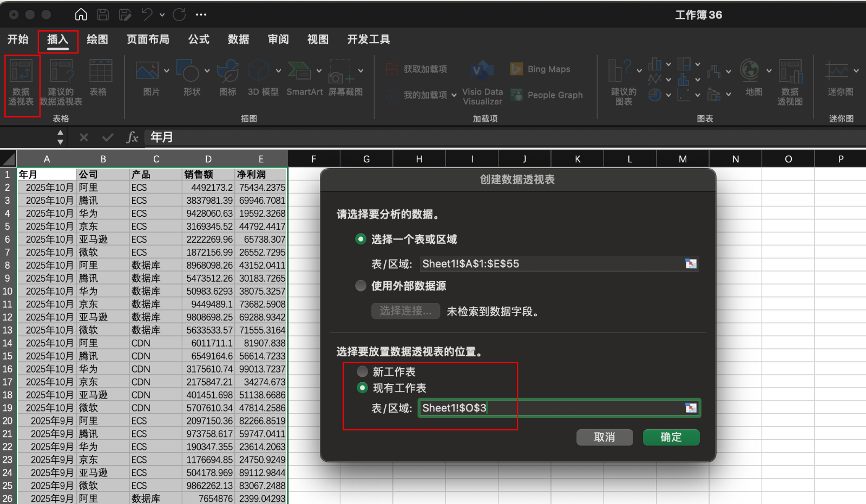
Task: Select the 新工作表 radio option
Action: pos(362,372)
